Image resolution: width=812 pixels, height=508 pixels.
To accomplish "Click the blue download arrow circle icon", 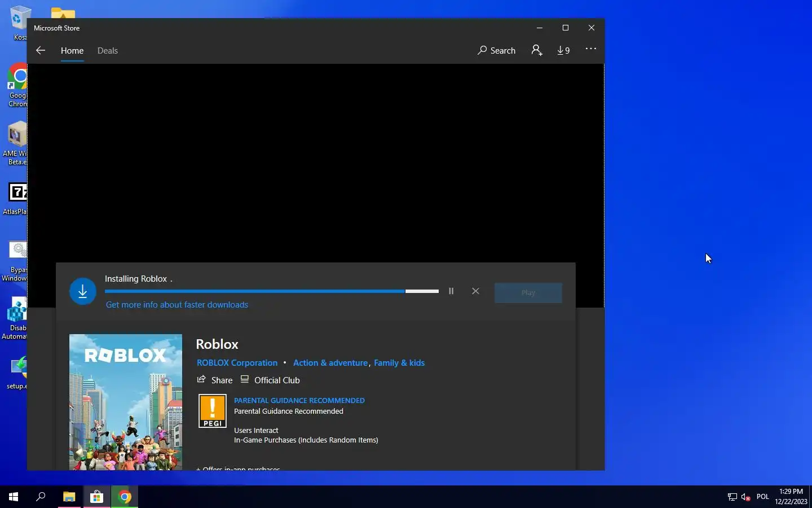I will tap(83, 291).
